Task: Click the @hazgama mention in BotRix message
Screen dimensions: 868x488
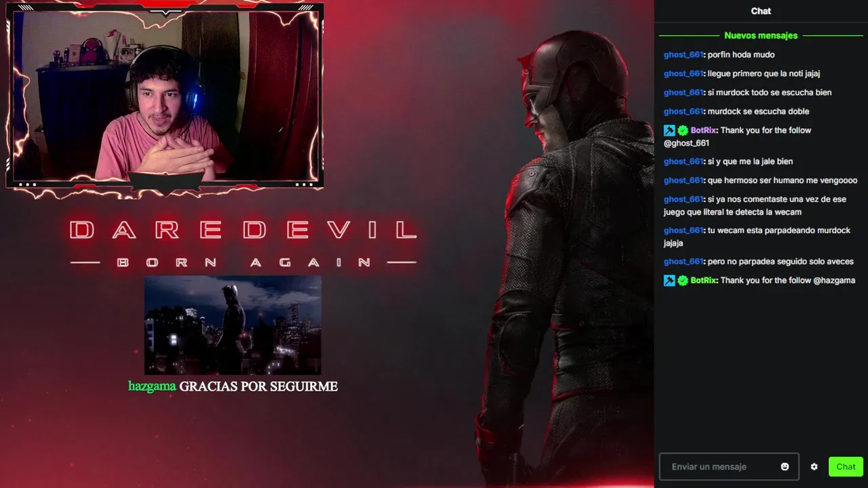Action: click(x=834, y=280)
